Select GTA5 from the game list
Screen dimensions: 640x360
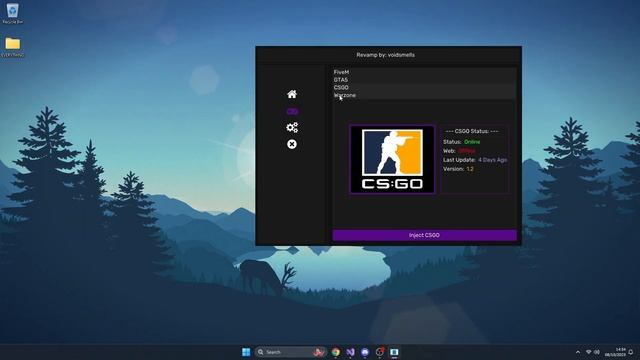coord(424,80)
